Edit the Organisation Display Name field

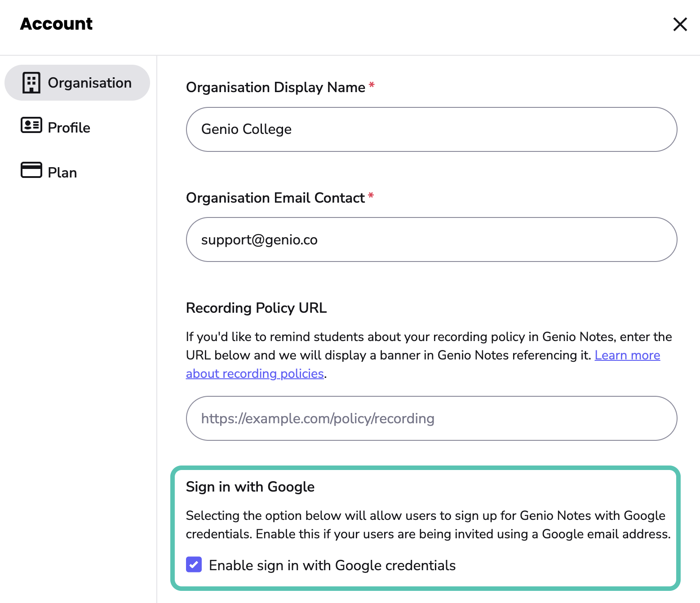pos(431,129)
